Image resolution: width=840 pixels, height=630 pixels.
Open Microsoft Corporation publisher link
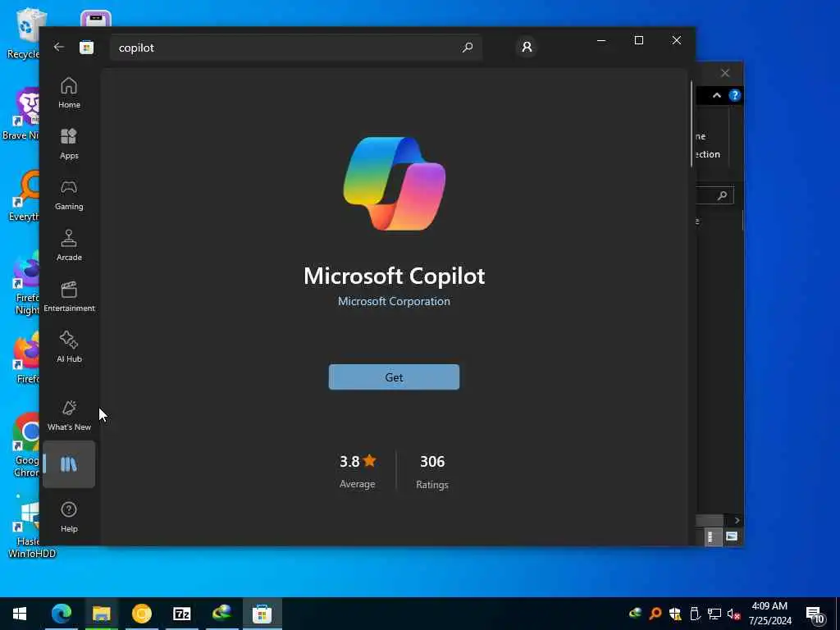click(394, 302)
